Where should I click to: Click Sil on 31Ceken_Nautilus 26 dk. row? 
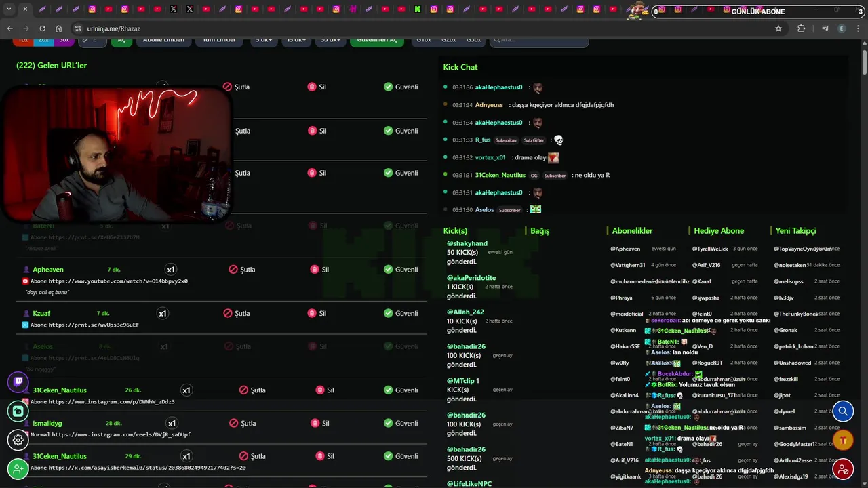(325, 390)
